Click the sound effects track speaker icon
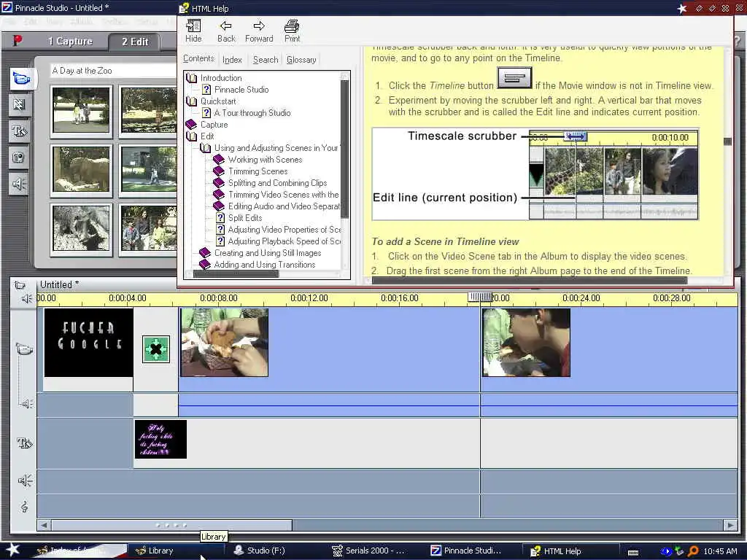 [x=24, y=481]
